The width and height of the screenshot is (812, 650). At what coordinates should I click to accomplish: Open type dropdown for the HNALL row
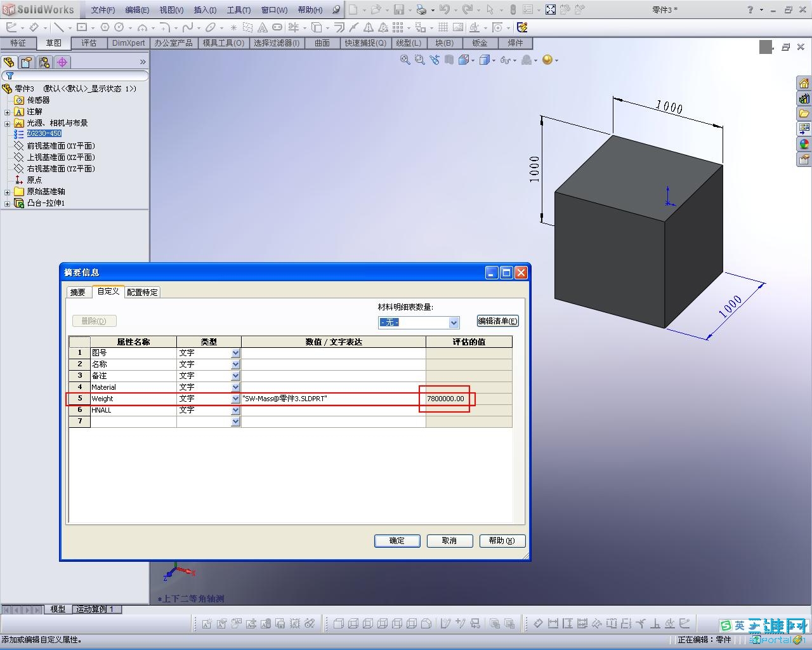tap(236, 410)
